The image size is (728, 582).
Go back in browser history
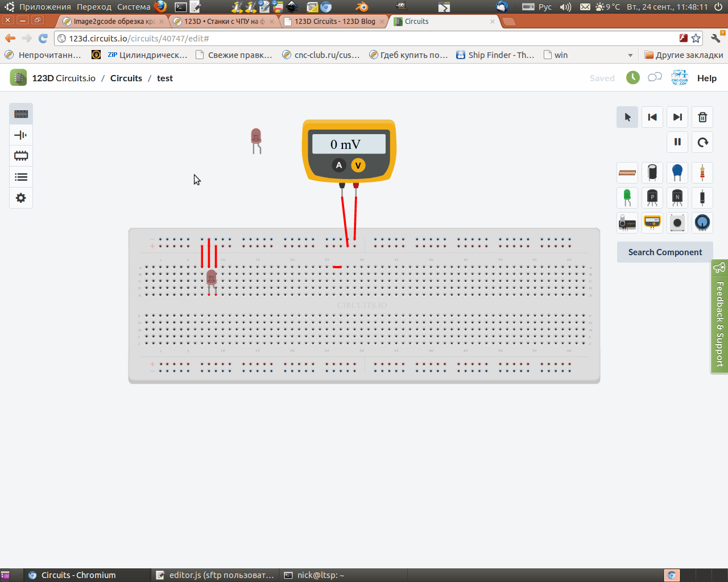(x=10, y=38)
